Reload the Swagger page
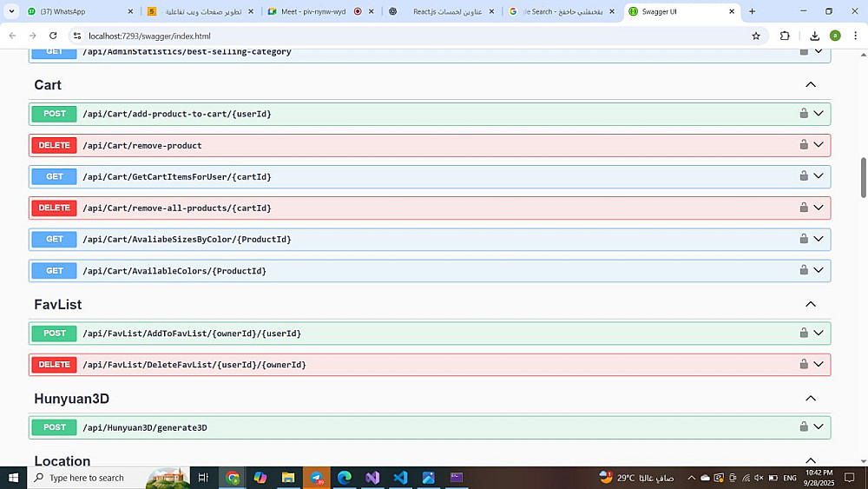The image size is (868, 489). pos(53,36)
